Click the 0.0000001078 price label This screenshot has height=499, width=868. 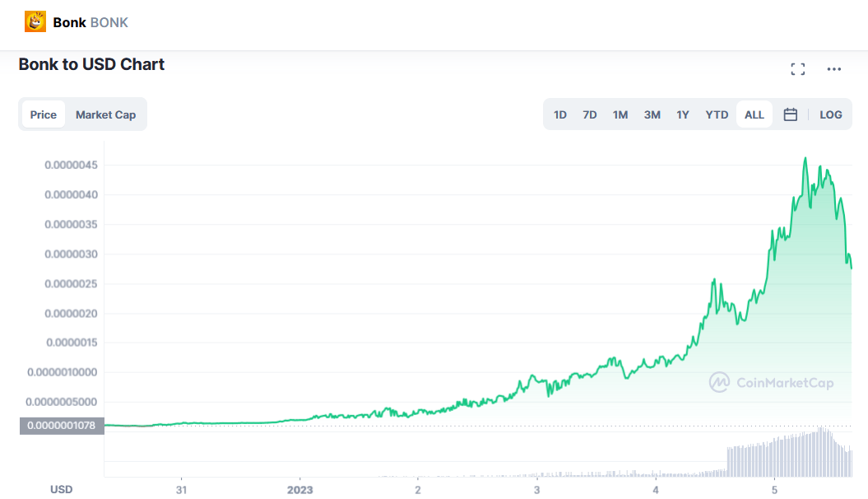coord(62,426)
